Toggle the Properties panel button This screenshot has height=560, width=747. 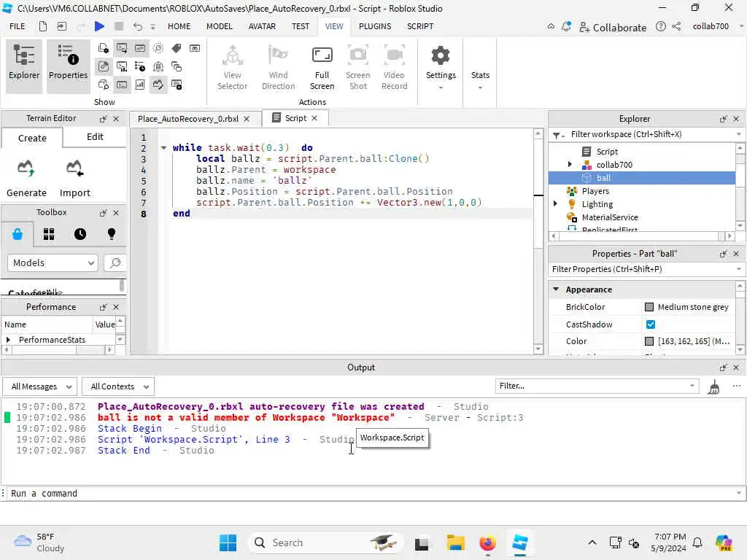(x=68, y=66)
